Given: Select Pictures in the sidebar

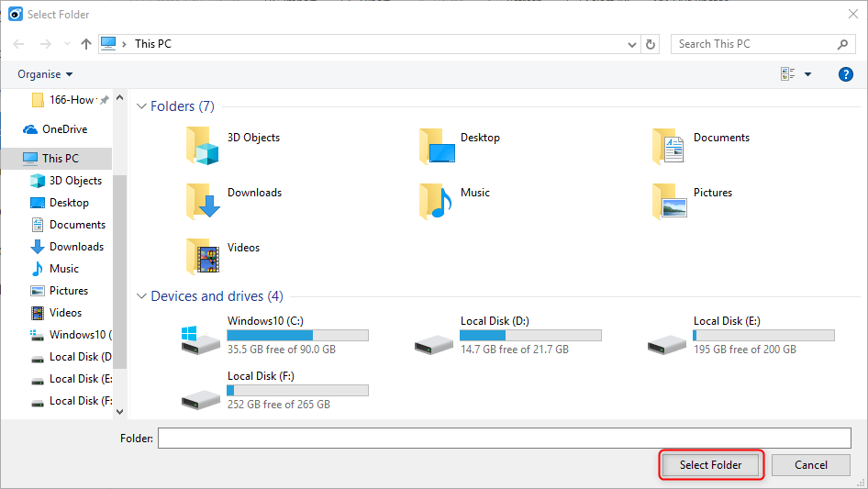Looking at the screenshot, I should 60,291.
